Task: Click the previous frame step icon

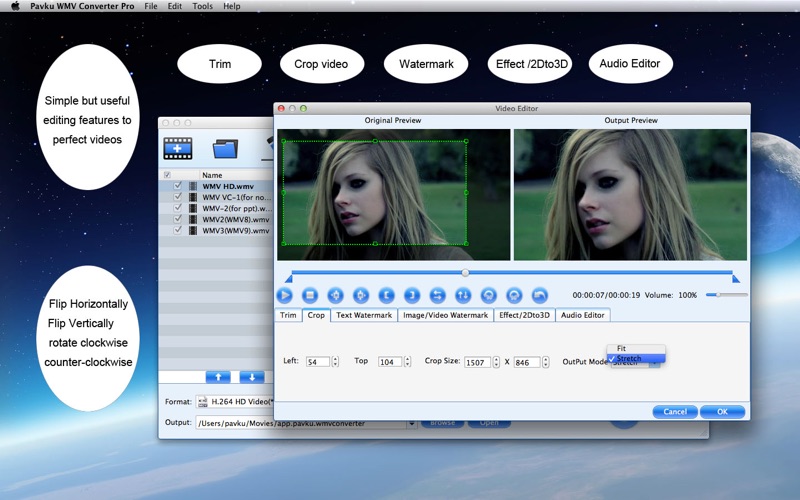Action: pyautogui.click(x=335, y=295)
